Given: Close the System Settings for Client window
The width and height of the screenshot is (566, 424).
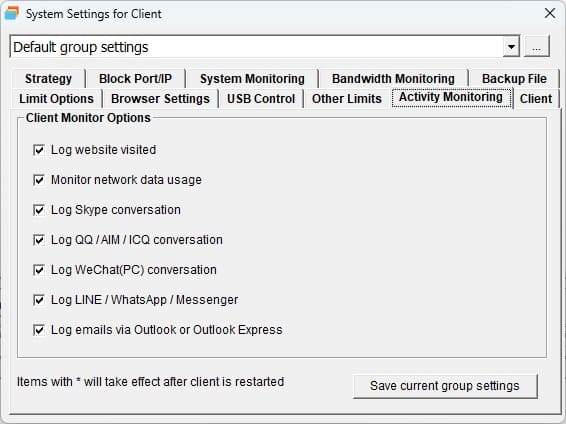Looking at the screenshot, I should (x=550, y=13).
